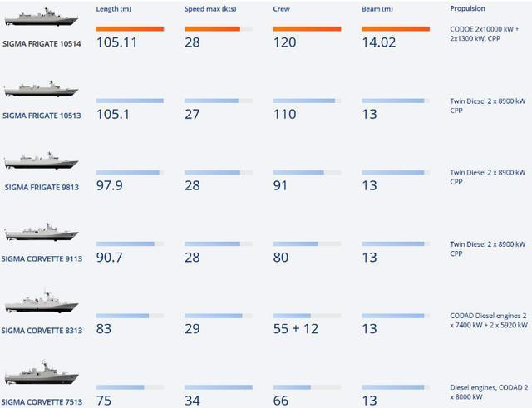This screenshot has height=408, width=532.
Task: Open the SIGMA CORVETTE 8313 link
Action: click(x=42, y=330)
